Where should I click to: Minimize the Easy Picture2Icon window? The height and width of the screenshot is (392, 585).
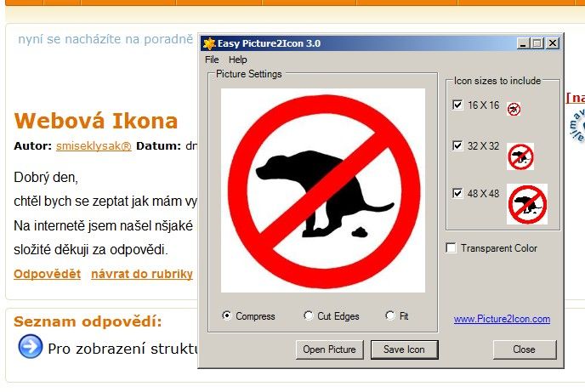[x=523, y=43]
